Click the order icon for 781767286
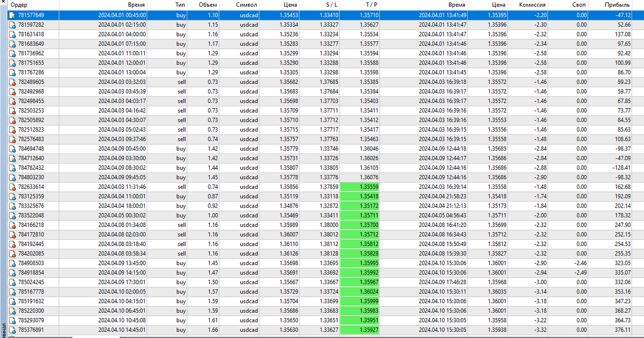Screen dimensions: 644x338 point(12,72)
